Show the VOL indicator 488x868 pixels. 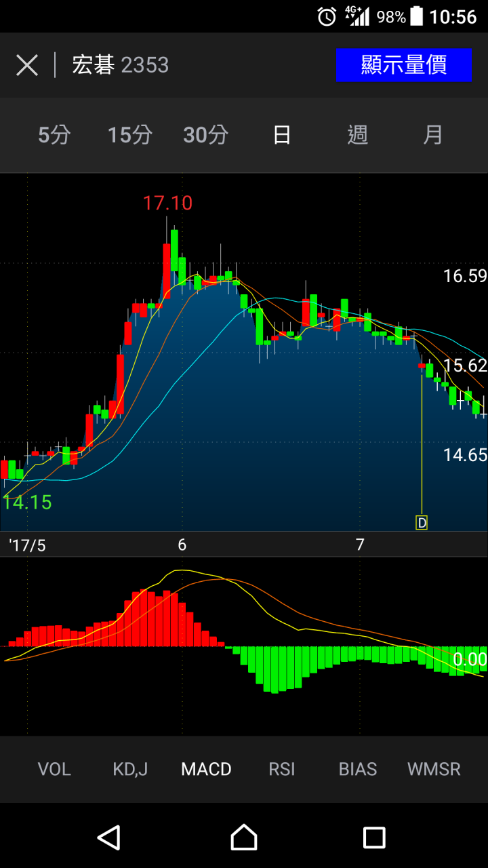[x=54, y=769]
